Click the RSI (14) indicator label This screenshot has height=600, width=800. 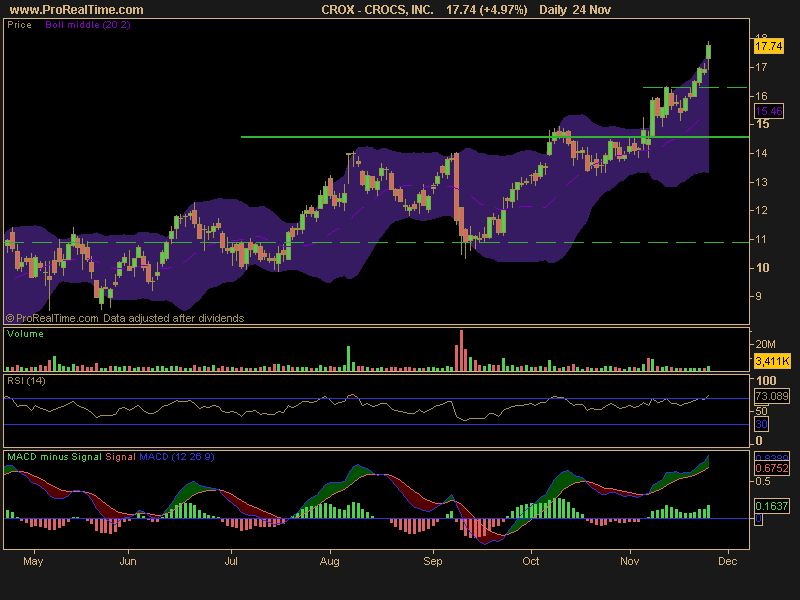point(28,382)
